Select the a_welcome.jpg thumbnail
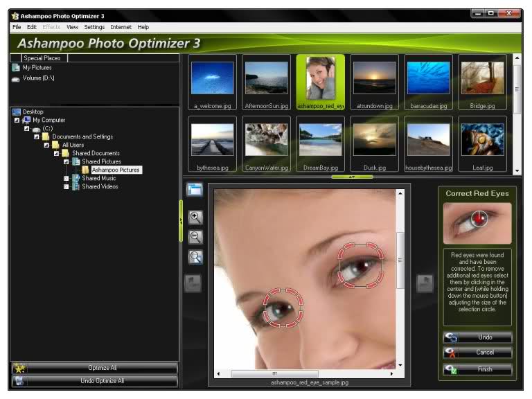532x399 pixels. 213,82
